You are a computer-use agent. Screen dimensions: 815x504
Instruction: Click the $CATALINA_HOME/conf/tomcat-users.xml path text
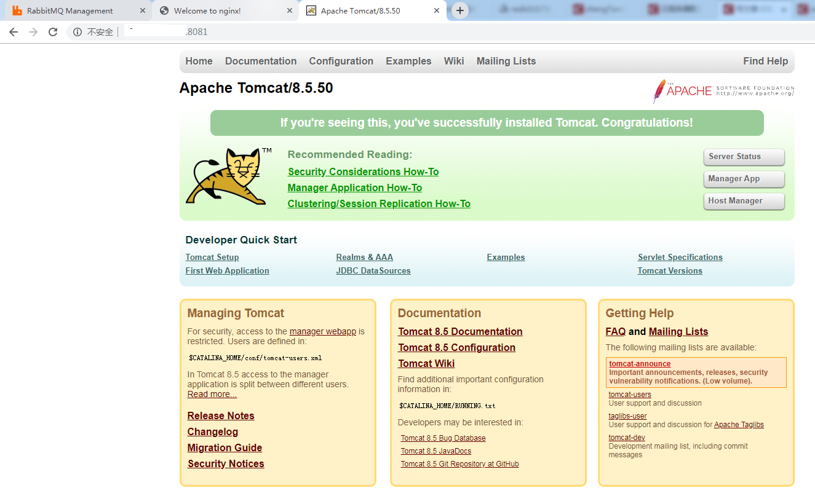(255, 358)
